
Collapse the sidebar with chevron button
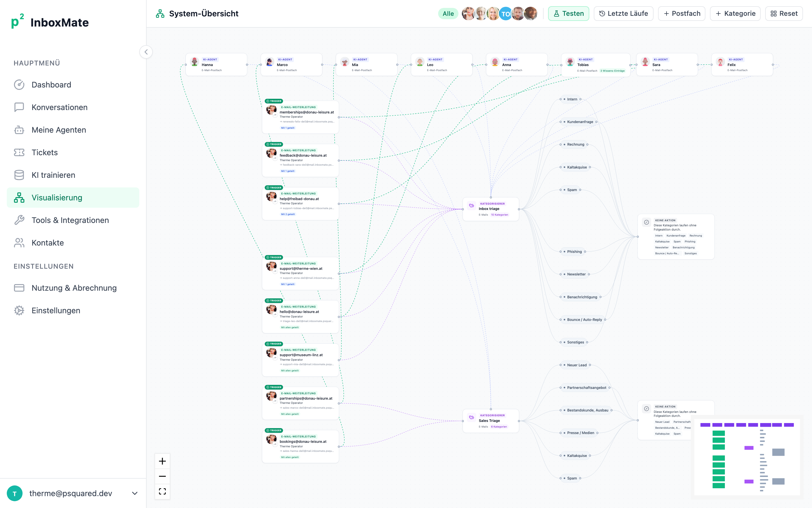coord(146,52)
